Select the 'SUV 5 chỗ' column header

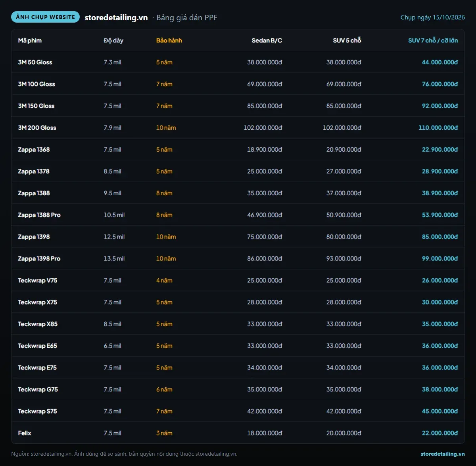[x=347, y=40]
